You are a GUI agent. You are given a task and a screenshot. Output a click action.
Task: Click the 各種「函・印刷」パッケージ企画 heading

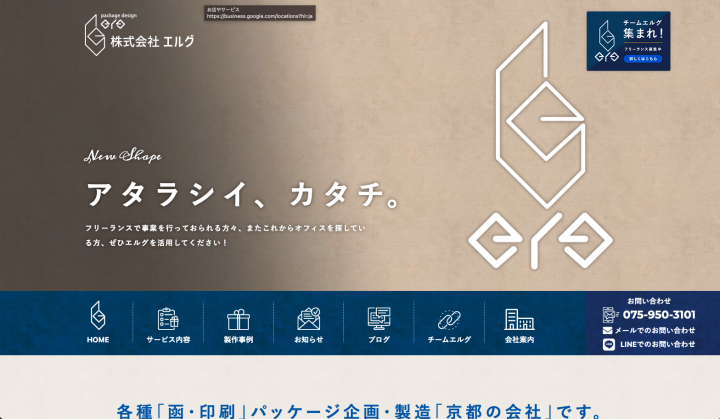click(x=360, y=411)
